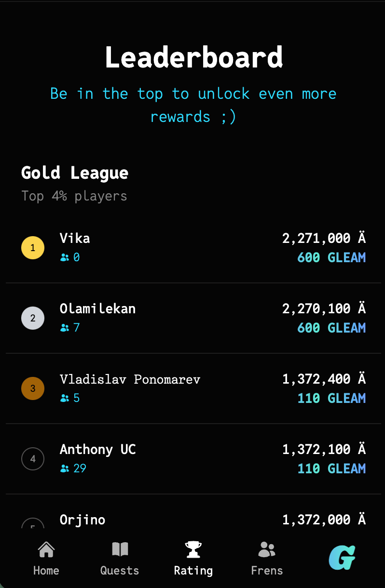Open Vika's player entry
The image size is (385, 588).
tap(192, 248)
